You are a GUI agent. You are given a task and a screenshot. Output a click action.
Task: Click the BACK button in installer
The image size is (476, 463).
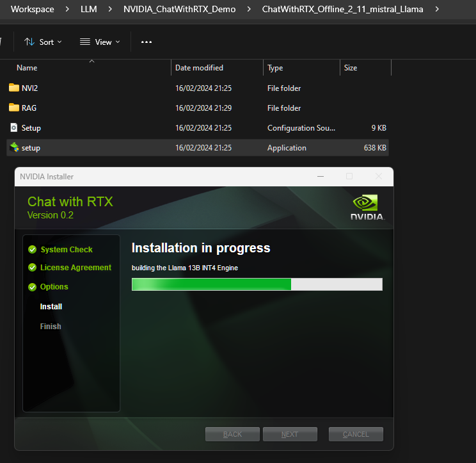click(x=232, y=434)
